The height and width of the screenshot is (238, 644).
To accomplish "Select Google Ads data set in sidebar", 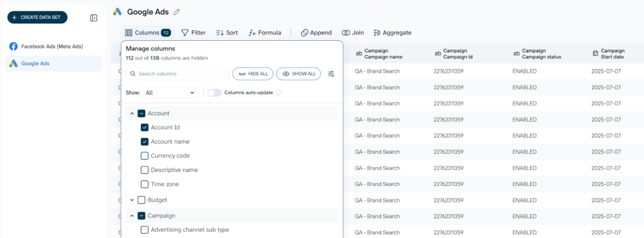I will point(53,63).
